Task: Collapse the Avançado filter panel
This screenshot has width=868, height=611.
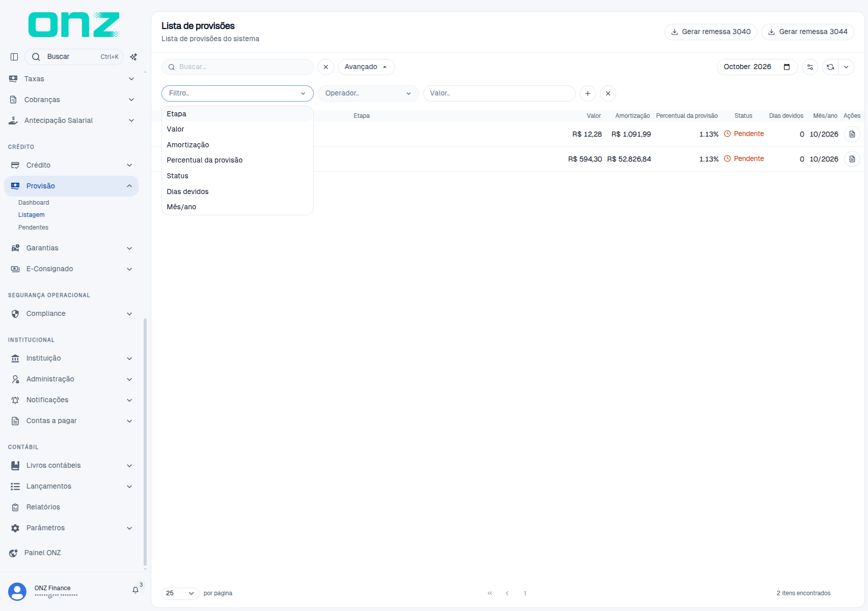Action: tap(366, 67)
